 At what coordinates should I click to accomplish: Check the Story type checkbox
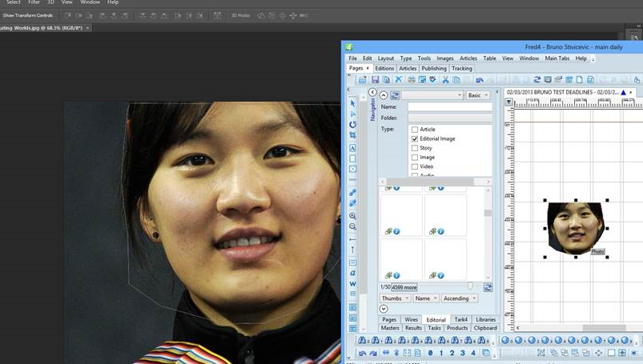[x=415, y=148]
